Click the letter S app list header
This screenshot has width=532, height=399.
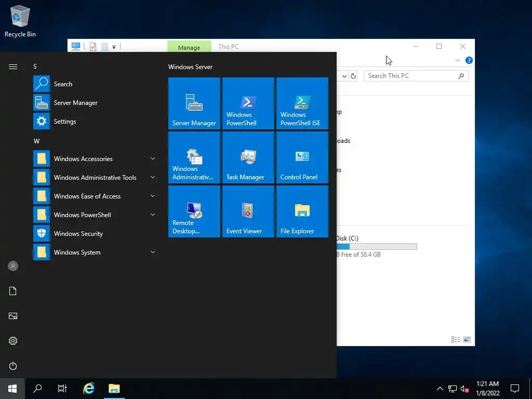tap(35, 66)
